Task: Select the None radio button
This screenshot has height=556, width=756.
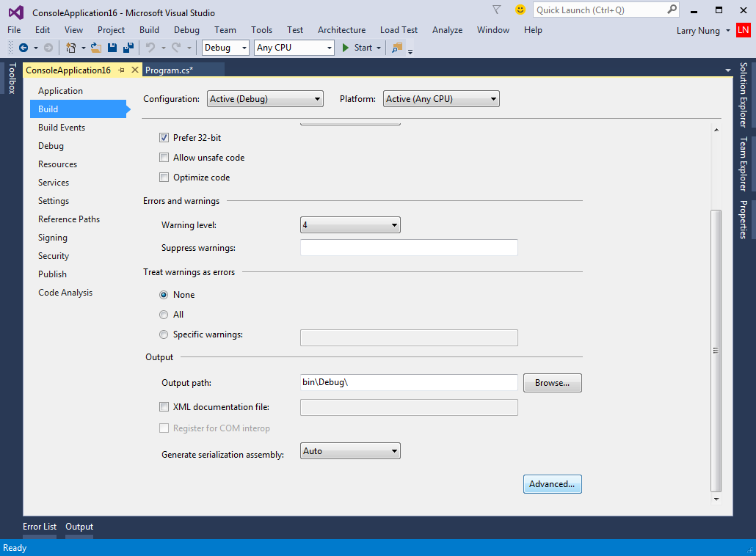Action: pos(164,295)
